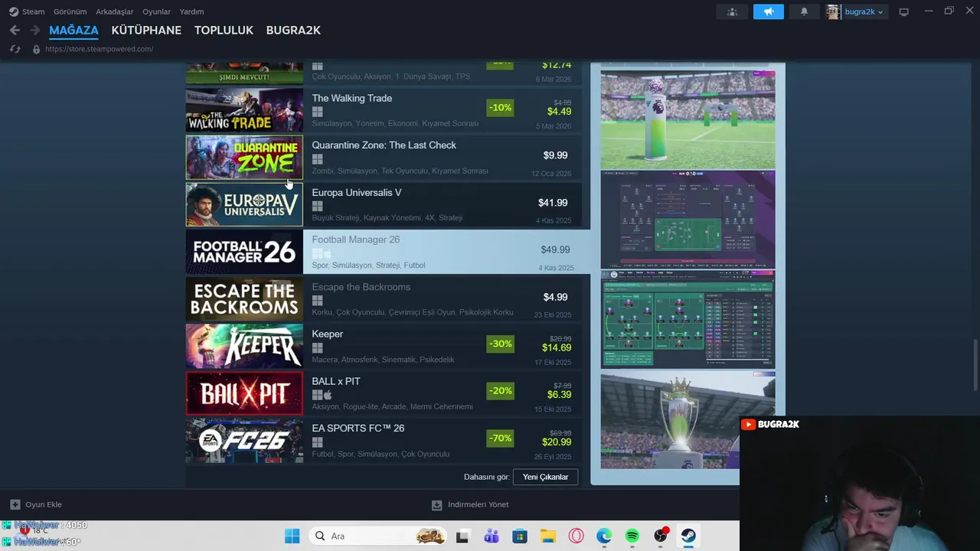Open the Steam menu
This screenshot has width=980, height=551.
[x=33, y=11]
